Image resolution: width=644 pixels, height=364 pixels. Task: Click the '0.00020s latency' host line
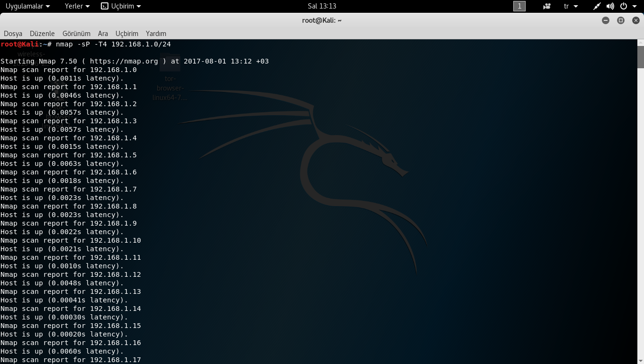64,334
